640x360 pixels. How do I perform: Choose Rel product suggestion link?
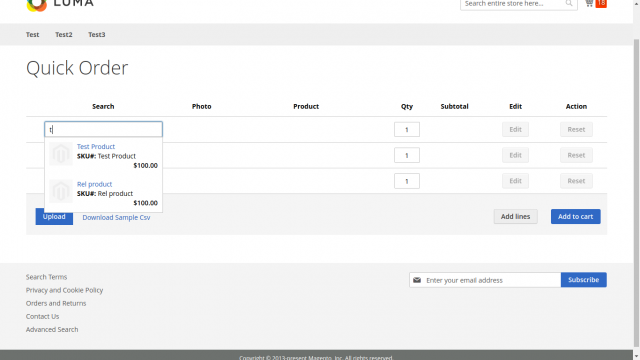coord(94,184)
